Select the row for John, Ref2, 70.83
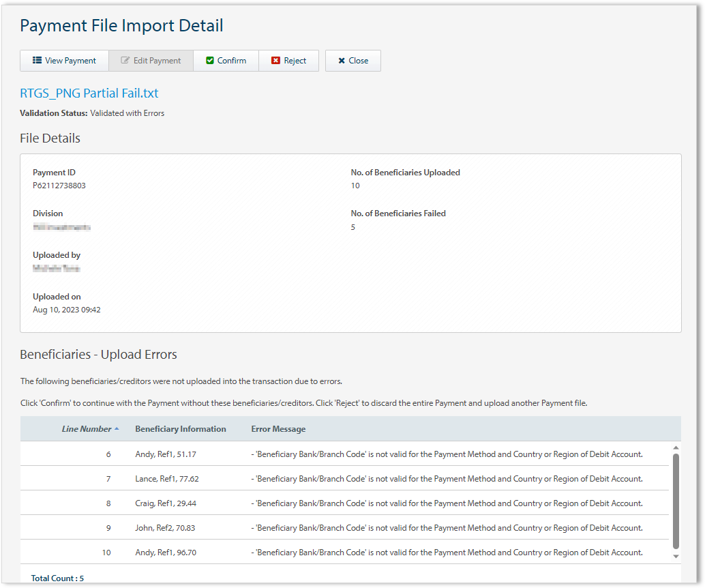 (165, 528)
